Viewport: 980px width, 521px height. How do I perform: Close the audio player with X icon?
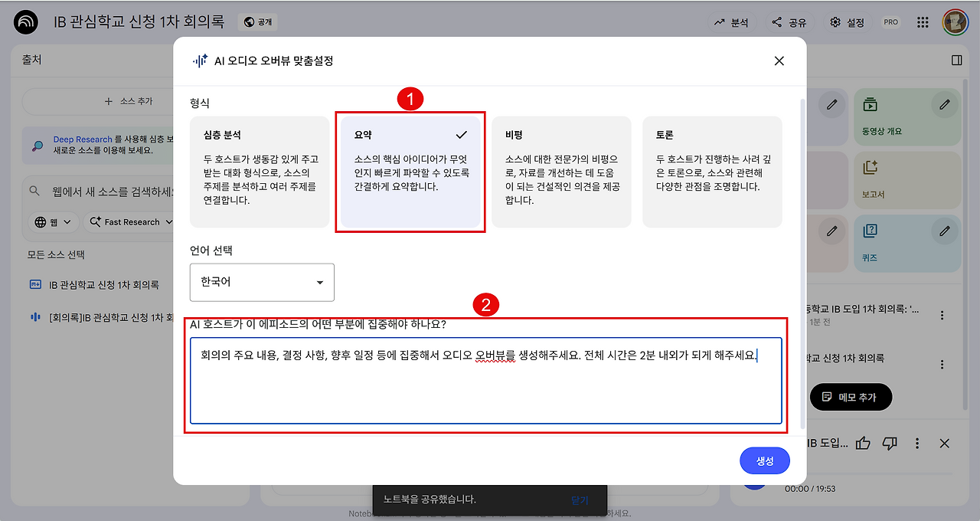[x=944, y=443]
